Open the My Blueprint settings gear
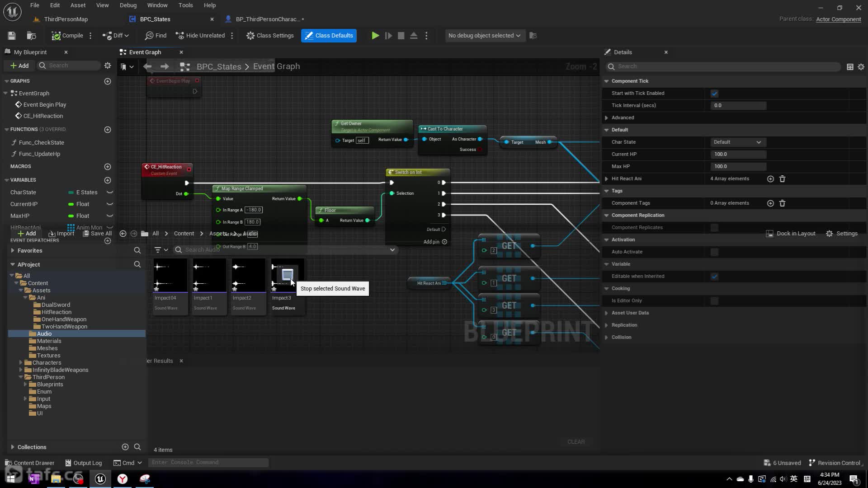The width and height of the screenshot is (868, 488). (108, 66)
